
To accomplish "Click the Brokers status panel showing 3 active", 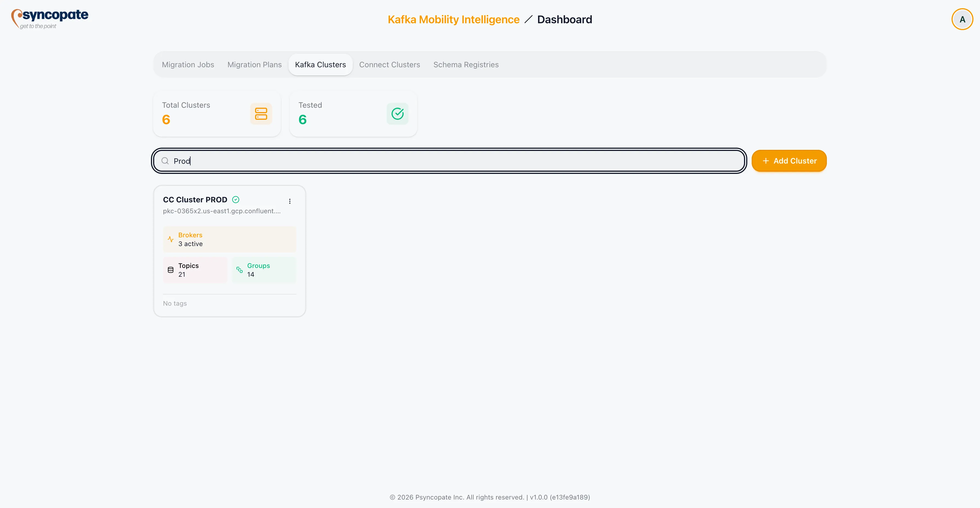I will [x=229, y=239].
